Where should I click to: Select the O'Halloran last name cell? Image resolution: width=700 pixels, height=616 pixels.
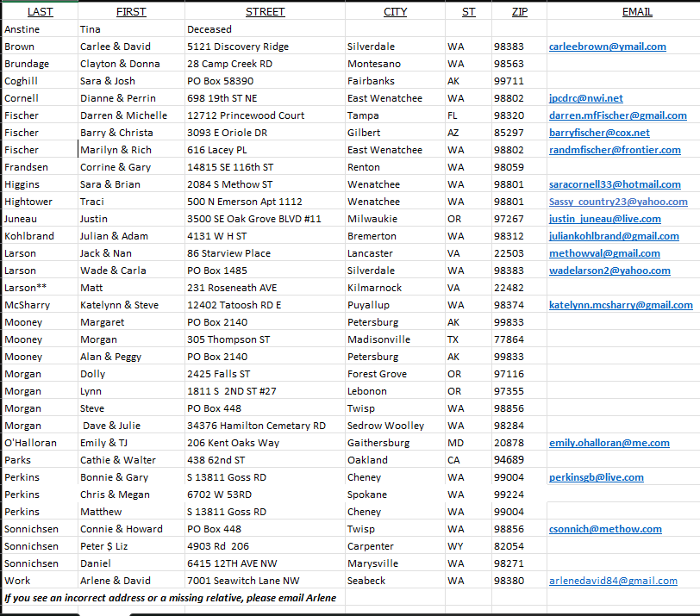coord(41,444)
